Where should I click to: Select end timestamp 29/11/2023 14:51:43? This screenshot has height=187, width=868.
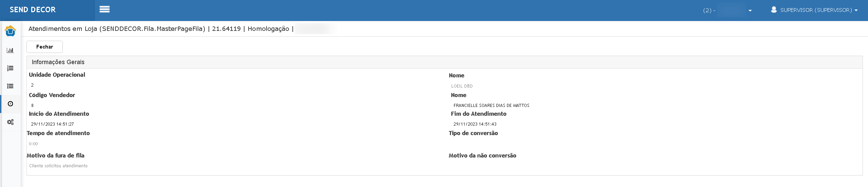tap(475, 124)
